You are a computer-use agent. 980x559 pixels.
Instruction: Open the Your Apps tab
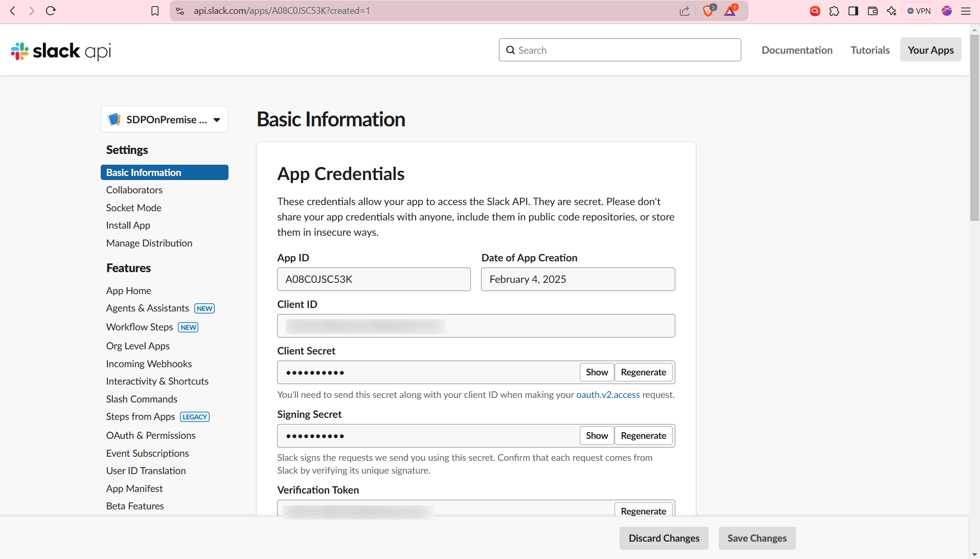tap(930, 50)
